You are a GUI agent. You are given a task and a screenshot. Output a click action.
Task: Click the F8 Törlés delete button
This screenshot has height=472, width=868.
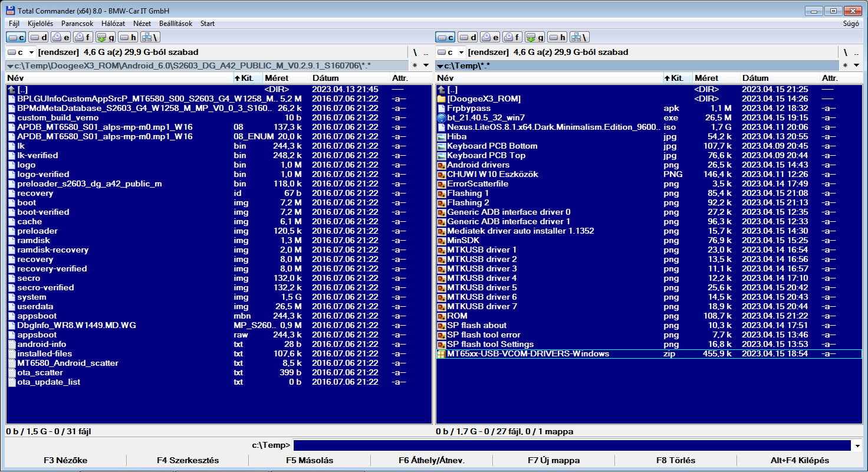(x=676, y=460)
